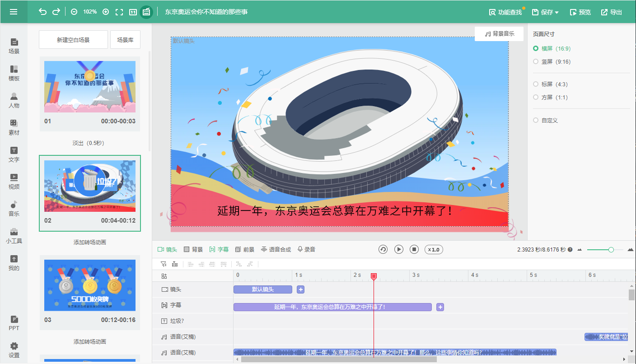Click the help icon beside duration
This screenshot has height=364, width=636.
[x=570, y=249]
